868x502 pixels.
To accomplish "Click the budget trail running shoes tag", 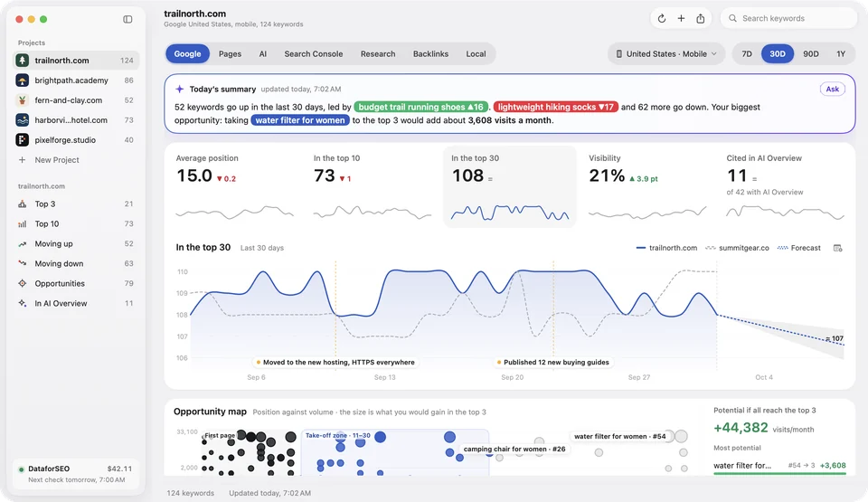I will (x=420, y=107).
